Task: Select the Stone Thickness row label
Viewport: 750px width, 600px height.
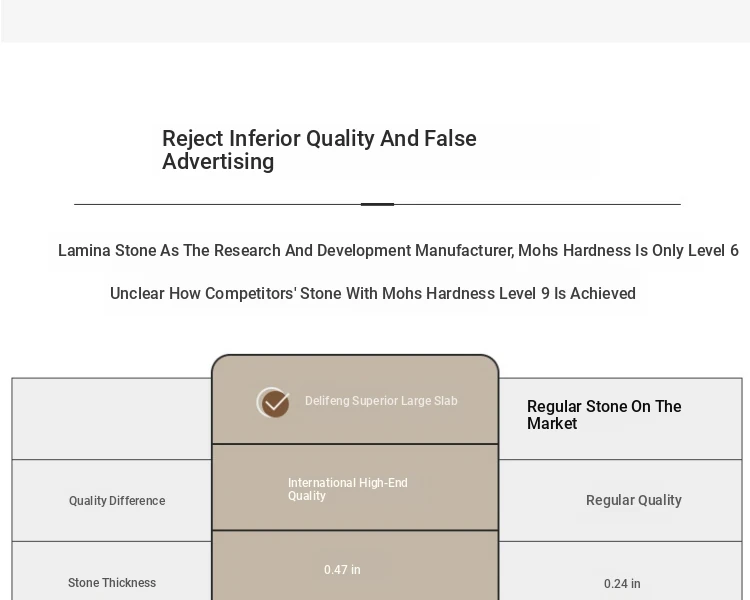Action: 112,583
